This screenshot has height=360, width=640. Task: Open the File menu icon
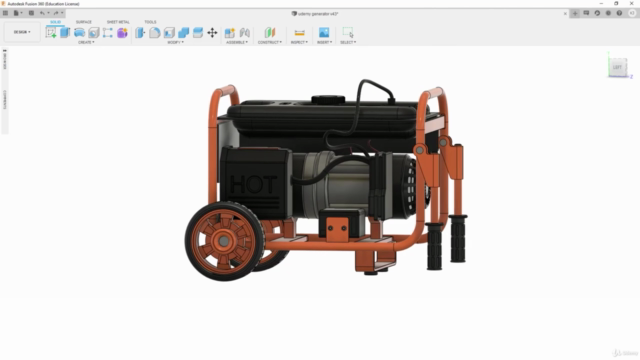coord(17,13)
